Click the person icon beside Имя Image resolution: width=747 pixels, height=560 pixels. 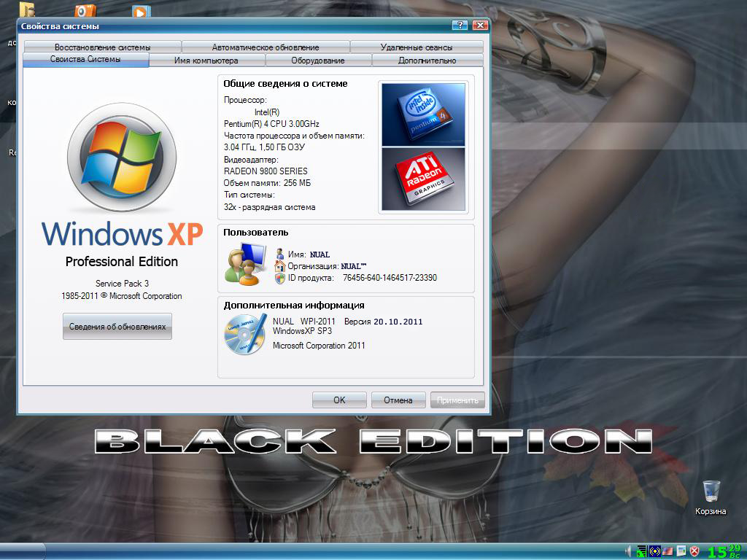pyautogui.click(x=280, y=254)
